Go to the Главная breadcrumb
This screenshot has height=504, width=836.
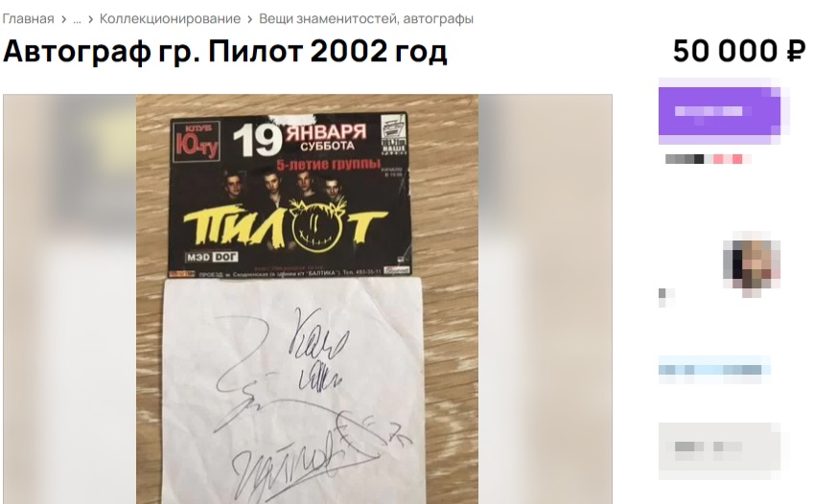(x=28, y=18)
